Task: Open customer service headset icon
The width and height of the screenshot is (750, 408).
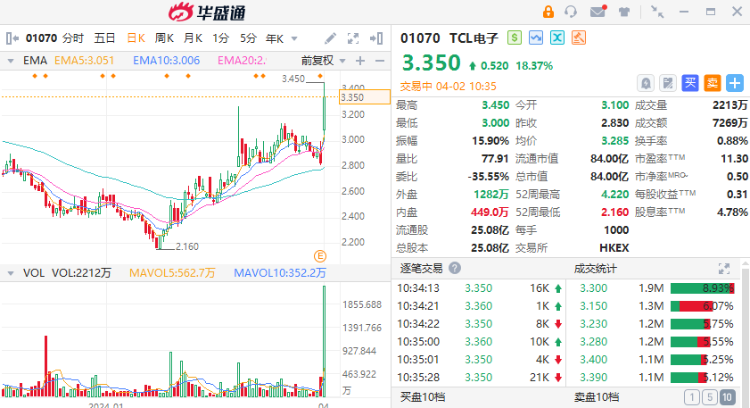Action: pos(571,11)
